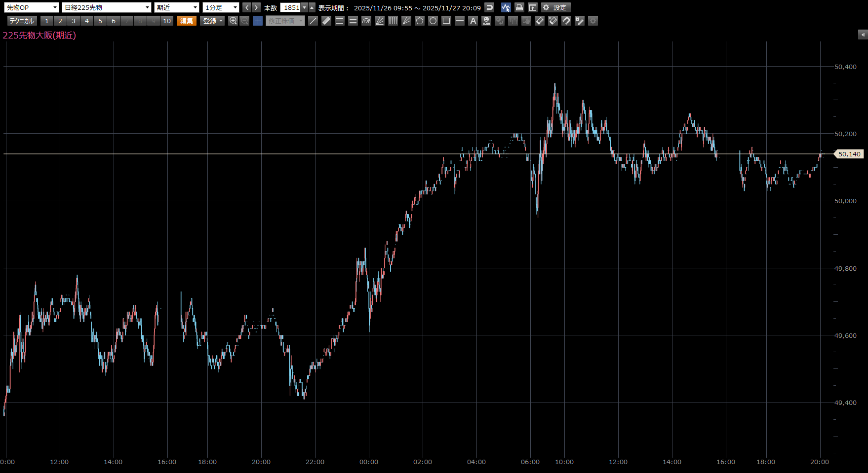Insert a smiley icon stamp
868x473 pixels.
point(486,21)
